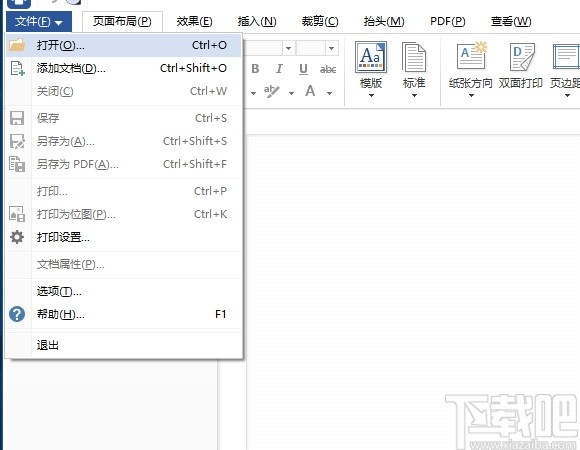The height and width of the screenshot is (450, 580).
Task: Expand the arrow under 页边距
Action: [x=567, y=96]
